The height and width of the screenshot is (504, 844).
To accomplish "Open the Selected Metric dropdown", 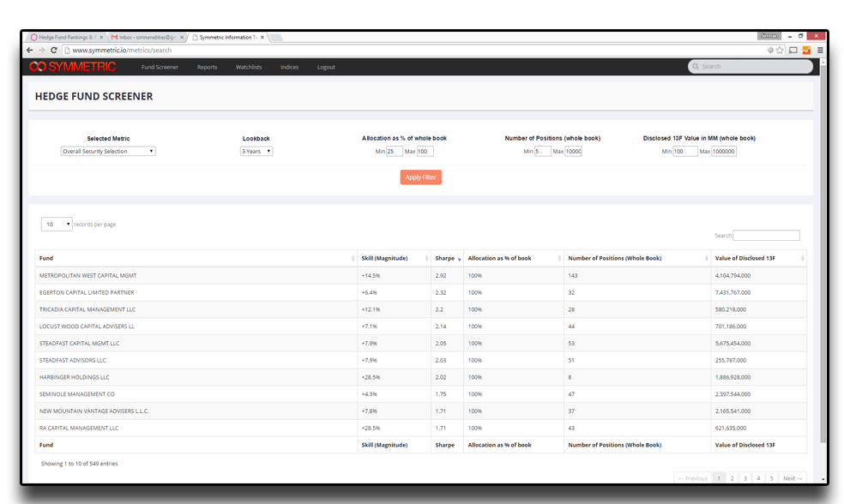I will [x=108, y=151].
